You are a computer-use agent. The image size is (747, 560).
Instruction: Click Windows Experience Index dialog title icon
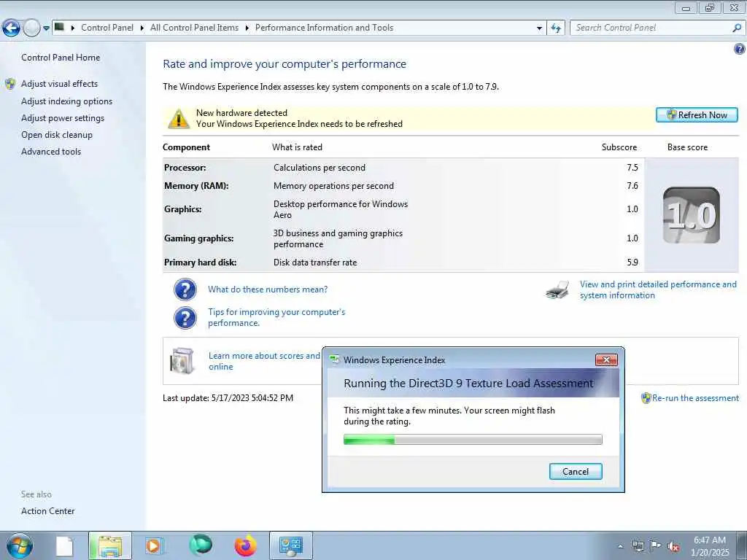[x=335, y=359]
